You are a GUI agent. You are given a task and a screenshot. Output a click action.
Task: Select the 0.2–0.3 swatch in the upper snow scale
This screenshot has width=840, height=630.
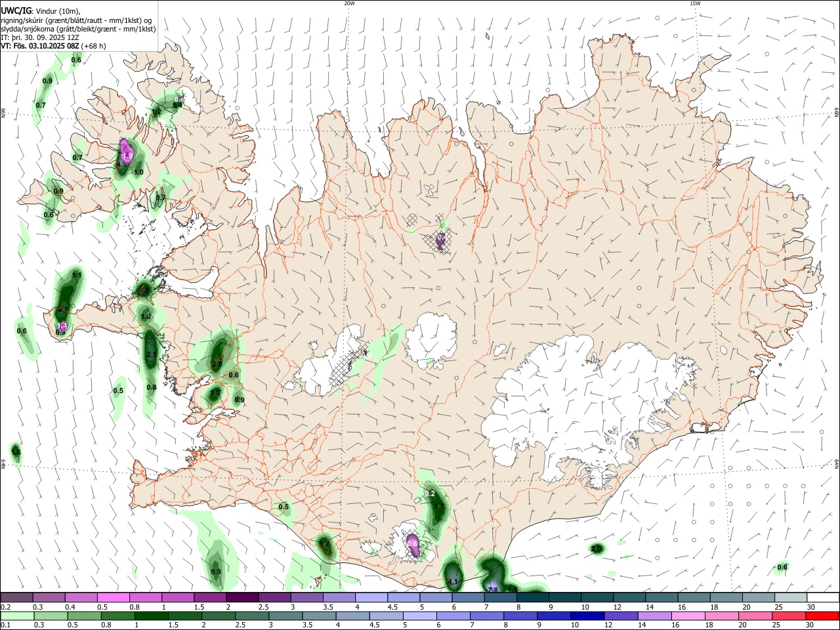[16, 597]
